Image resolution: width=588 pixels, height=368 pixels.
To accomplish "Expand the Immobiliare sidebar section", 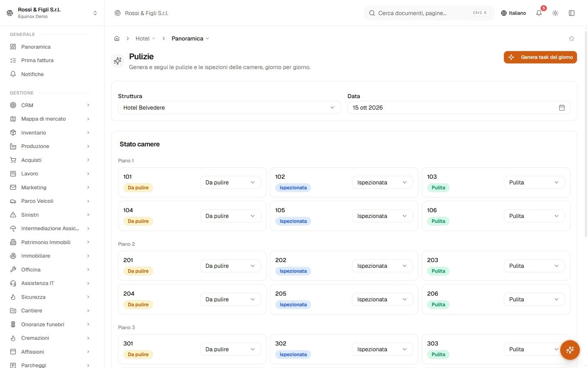I will [x=50, y=256].
